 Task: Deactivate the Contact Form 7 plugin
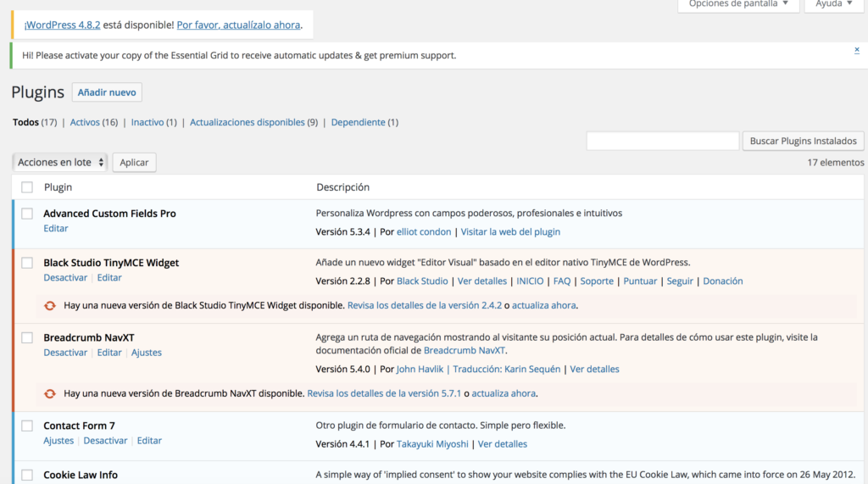(x=105, y=441)
